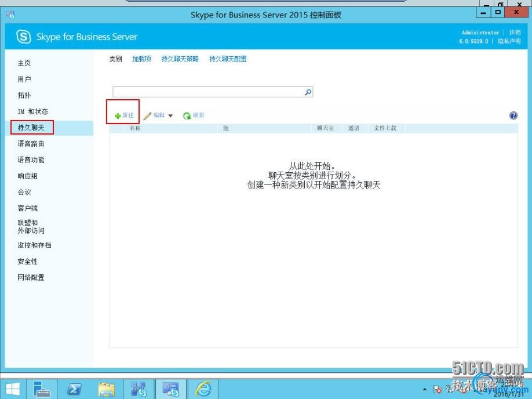
Task: Maximize the Skype control panel window
Action: 498,13
